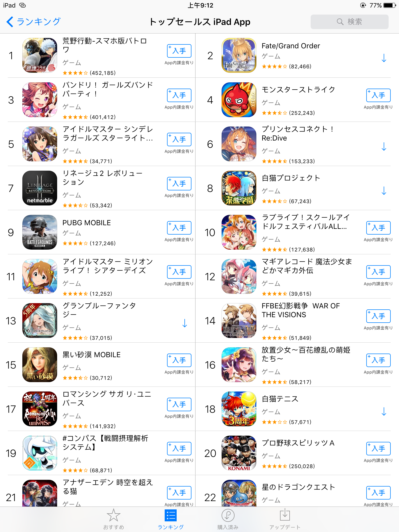Download Fate/Grand Order with the arrow

tap(384, 58)
